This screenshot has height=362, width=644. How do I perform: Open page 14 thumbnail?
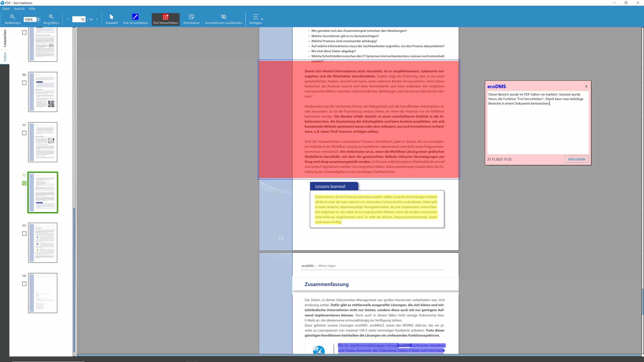(x=43, y=293)
